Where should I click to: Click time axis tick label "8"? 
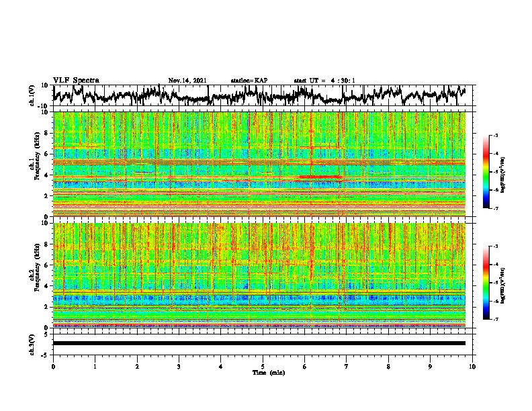[388, 367]
